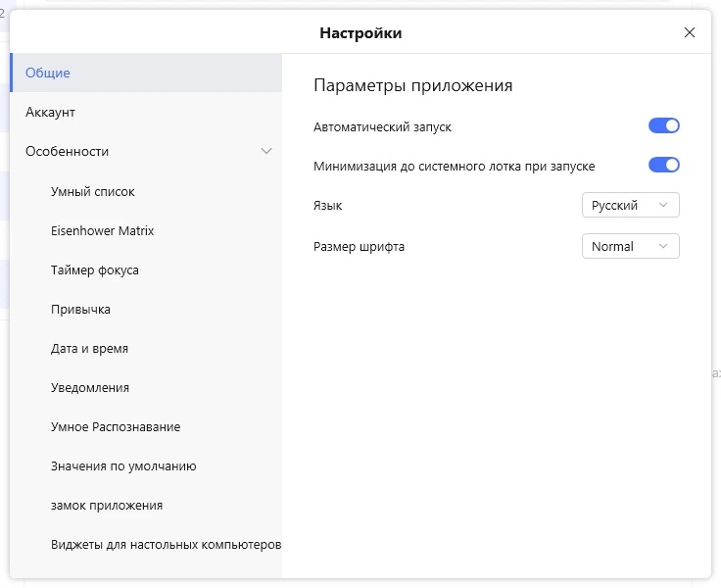Click the Особенности category label
The image size is (721, 588).
pos(68,151)
